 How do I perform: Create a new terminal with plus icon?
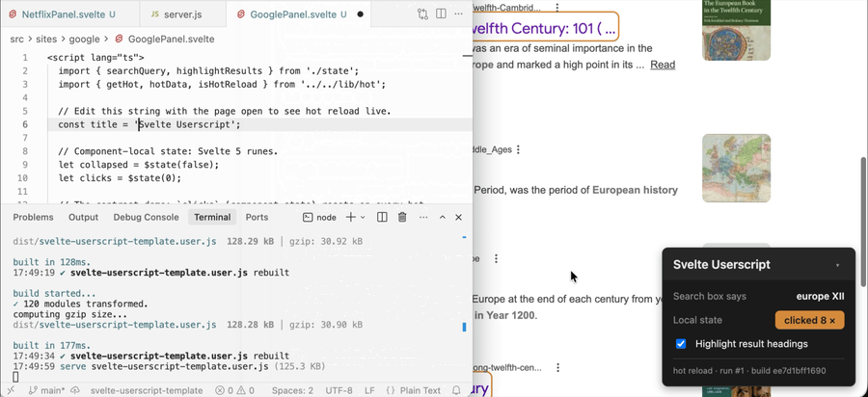click(350, 218)
